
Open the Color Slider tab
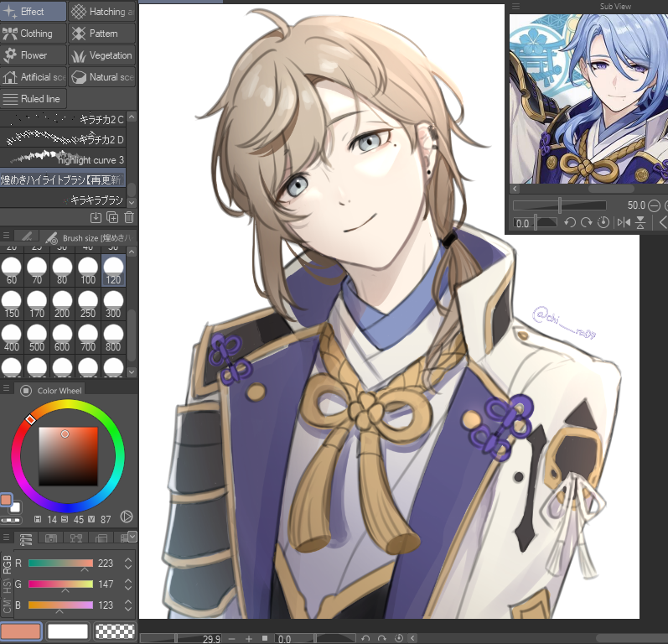26,538
